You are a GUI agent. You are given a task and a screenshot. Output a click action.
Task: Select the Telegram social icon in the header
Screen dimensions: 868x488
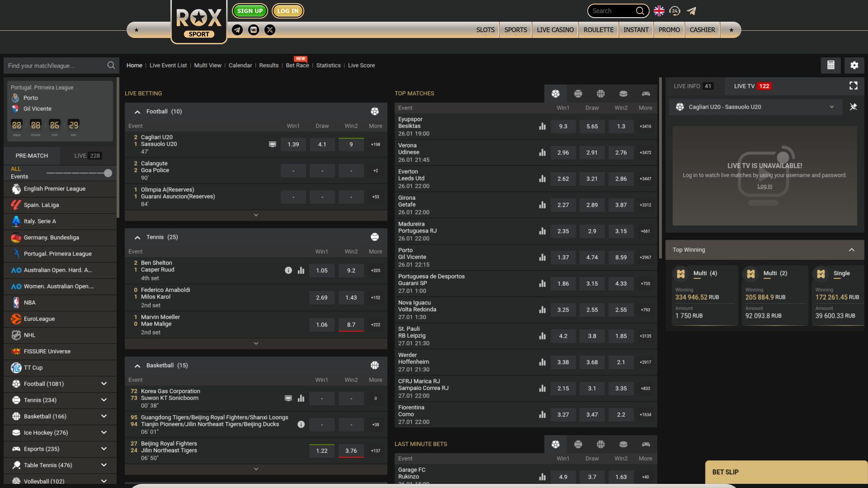pyautogui.click(x=237, y=30)
